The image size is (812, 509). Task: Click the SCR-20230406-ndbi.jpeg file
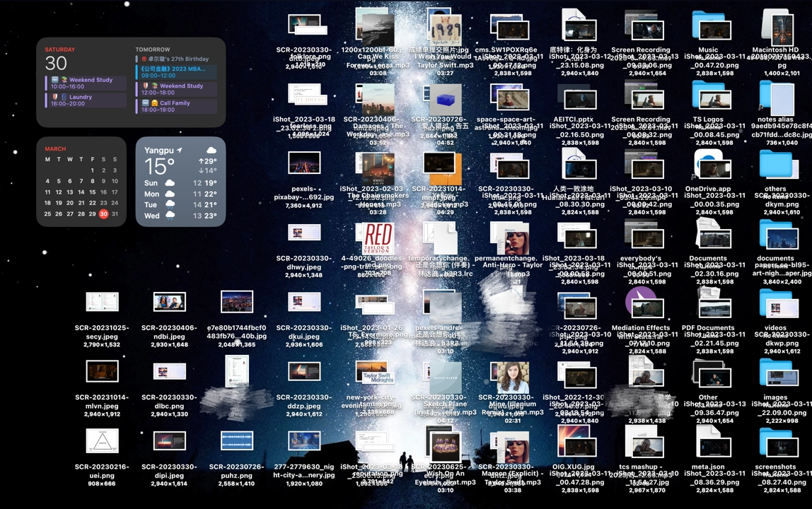pos(169,302)
